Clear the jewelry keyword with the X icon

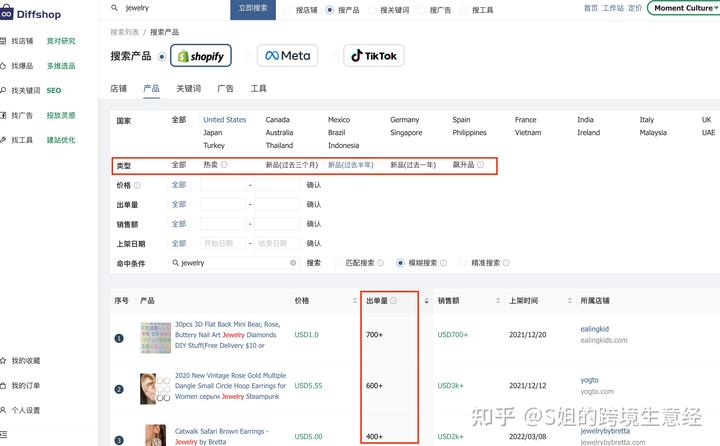tap(293, 263)
